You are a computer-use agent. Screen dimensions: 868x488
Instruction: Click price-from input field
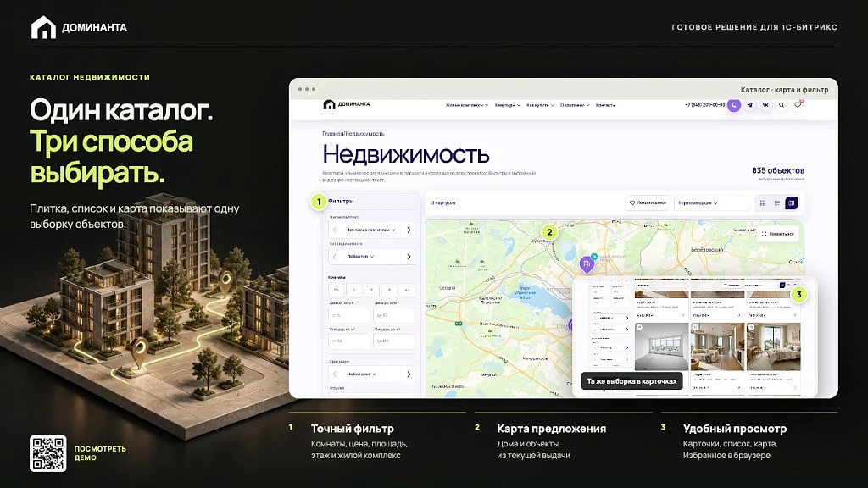[x=349, y=315]
